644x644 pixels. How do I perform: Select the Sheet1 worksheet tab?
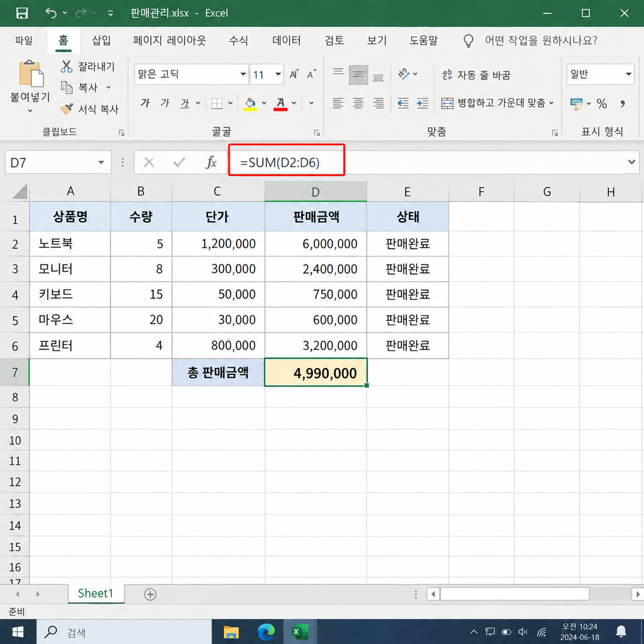96,594
